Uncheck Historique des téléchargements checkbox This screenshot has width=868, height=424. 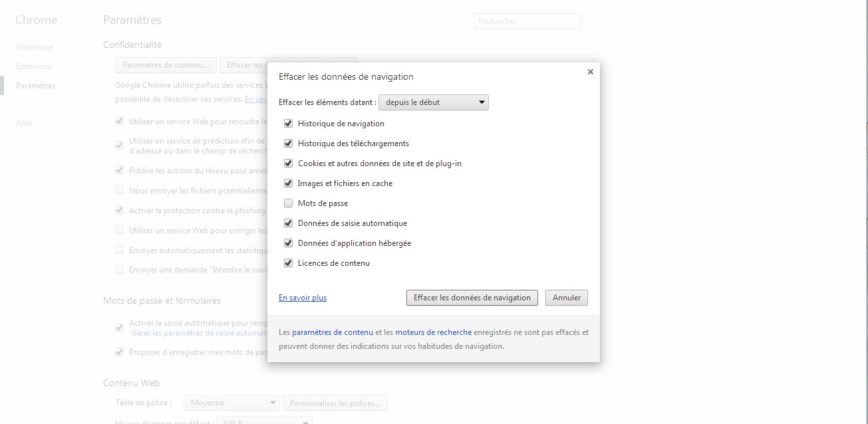pos(288,144)
